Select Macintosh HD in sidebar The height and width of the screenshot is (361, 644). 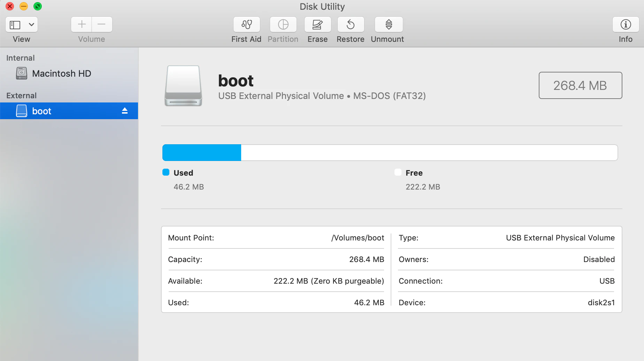click(69, 74)
